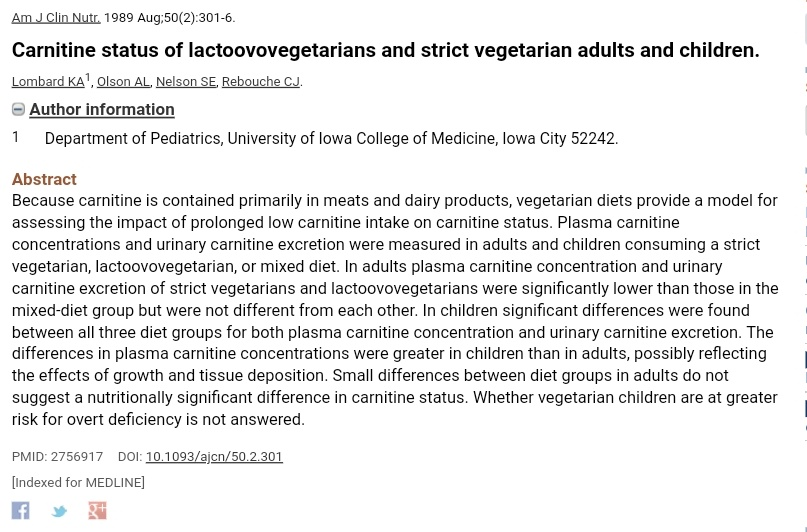Click the Abstract section heading
This screenshot has height=532, width=807.
[44, 179]
